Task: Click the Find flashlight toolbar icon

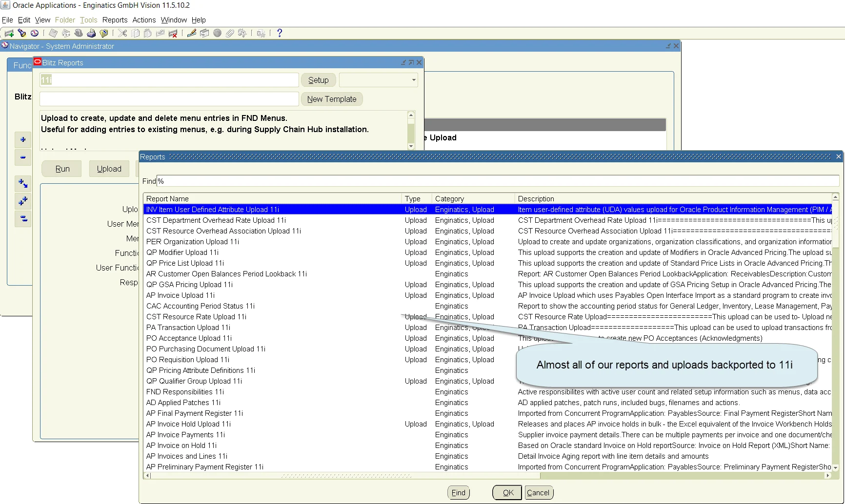Action: (22, 33)
